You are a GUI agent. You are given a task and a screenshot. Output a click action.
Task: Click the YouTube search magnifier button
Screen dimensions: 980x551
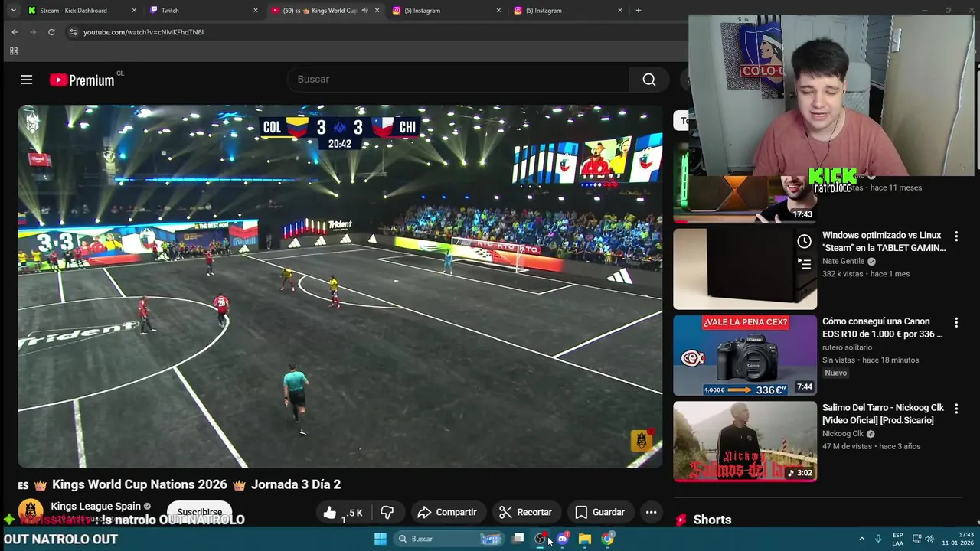click(649, 80)
